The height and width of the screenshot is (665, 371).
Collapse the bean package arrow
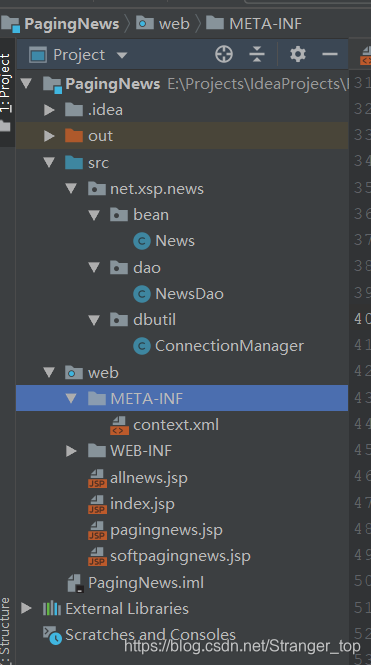point(94,215)
